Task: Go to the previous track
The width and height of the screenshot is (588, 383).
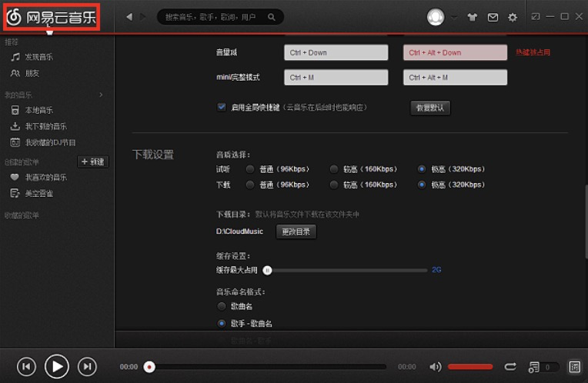Action: (x=26, y=367)
